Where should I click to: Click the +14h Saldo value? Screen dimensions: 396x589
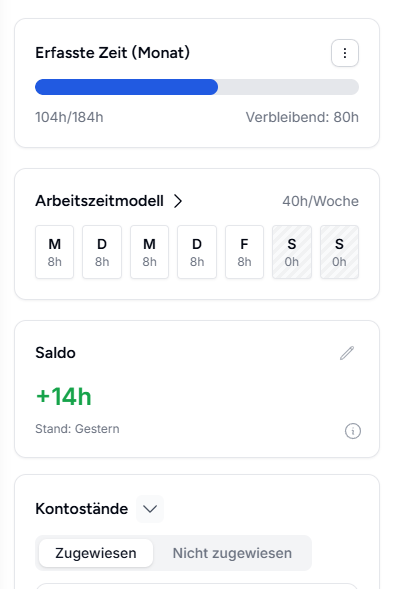63,396
